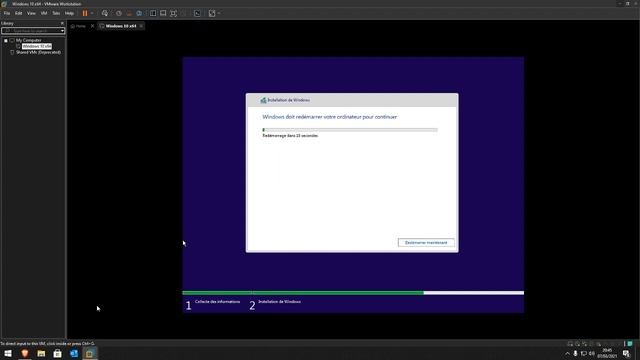Click the network tray icon

tap(584, 353)
